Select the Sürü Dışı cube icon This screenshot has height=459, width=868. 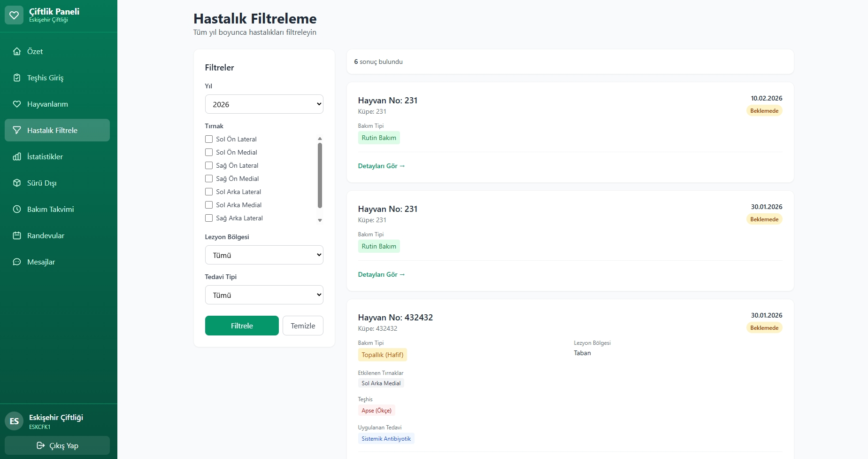pos(17,183)
